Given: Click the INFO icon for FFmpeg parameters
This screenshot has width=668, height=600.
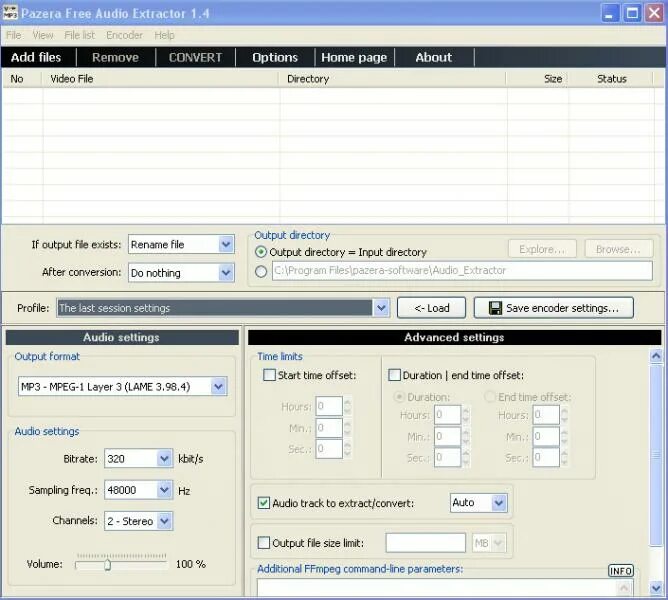Looking at the screenshot, I should point(621,571).
